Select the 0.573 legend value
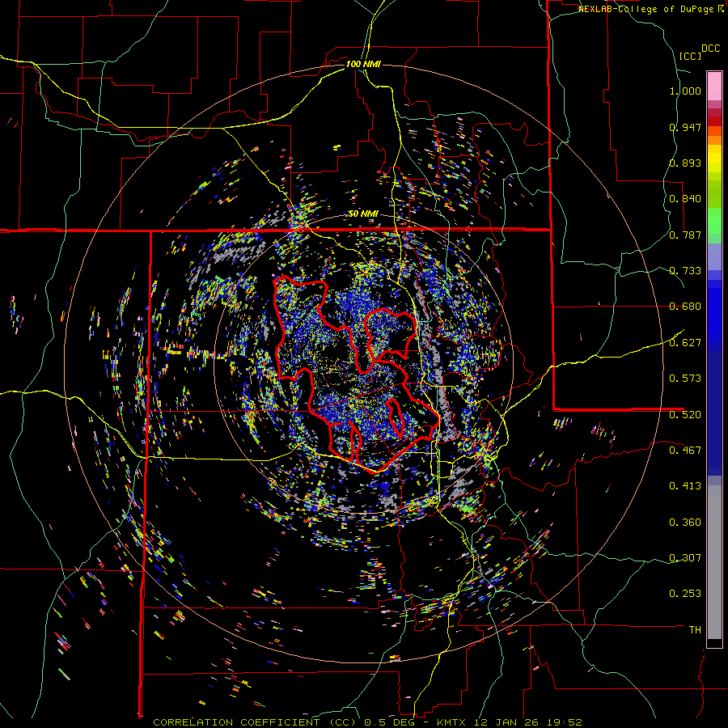 pyautogui.click(x=685, y=379)
